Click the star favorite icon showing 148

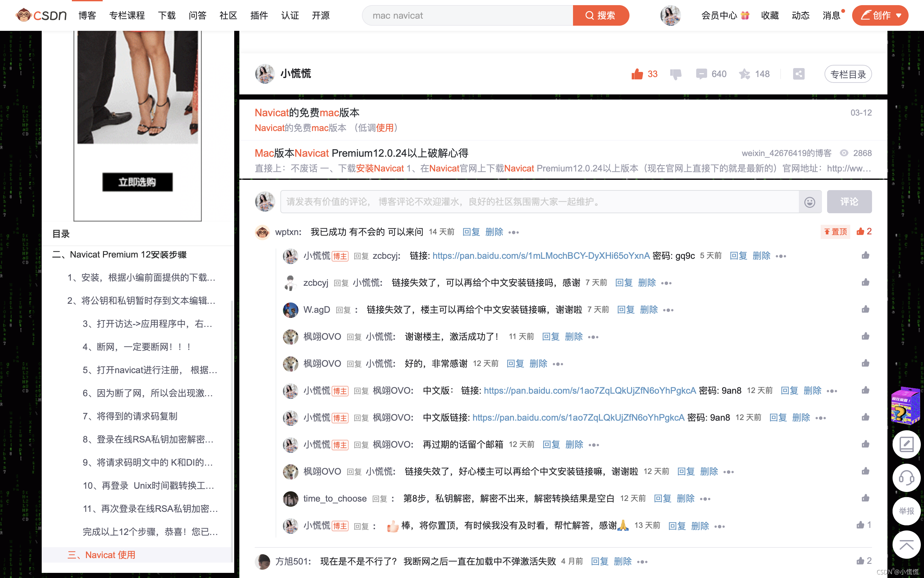744,74
